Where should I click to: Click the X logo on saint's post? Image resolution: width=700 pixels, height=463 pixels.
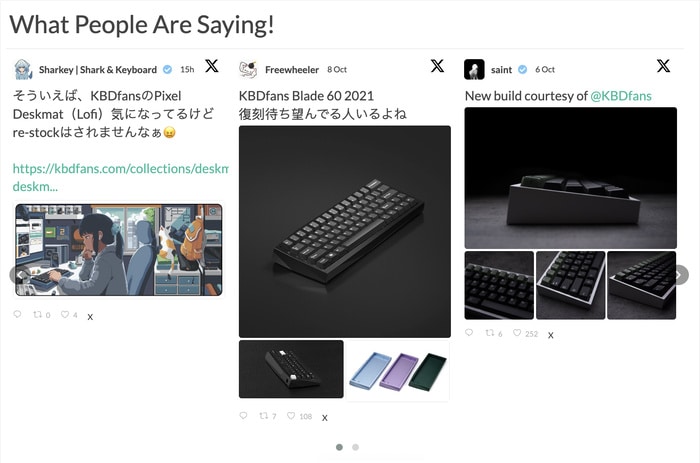click(663, 67)
